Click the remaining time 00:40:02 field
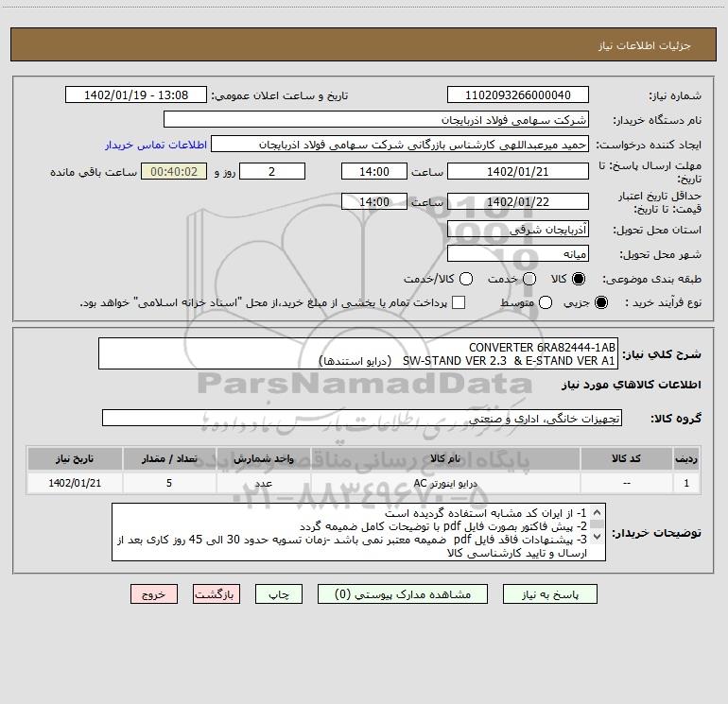 (174, 171)
